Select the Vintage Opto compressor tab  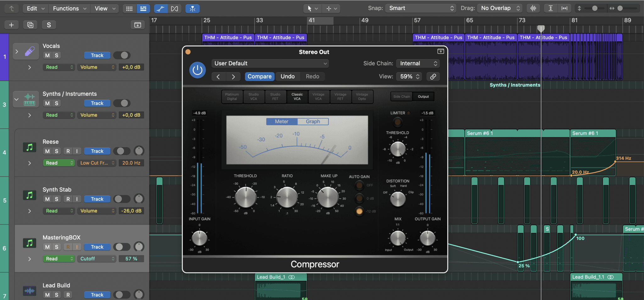click(362, 97)
